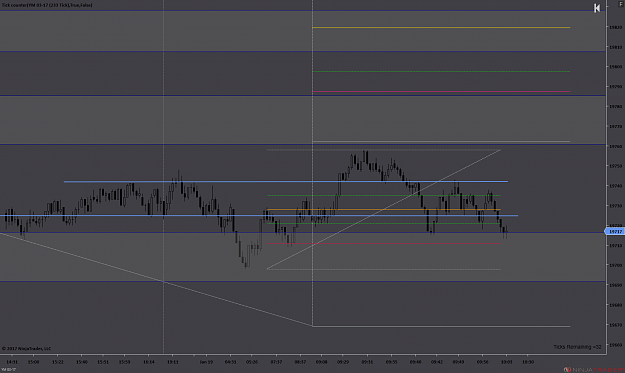Click the 19700 price axis label
Image resolution: width=625 pixels, height=373 pixels.
coord(615,265)
